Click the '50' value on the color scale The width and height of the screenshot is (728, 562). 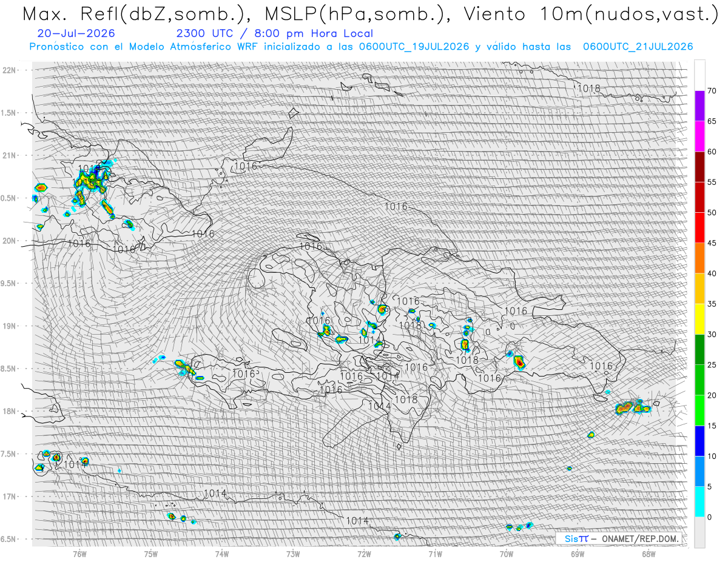(712, 213)
